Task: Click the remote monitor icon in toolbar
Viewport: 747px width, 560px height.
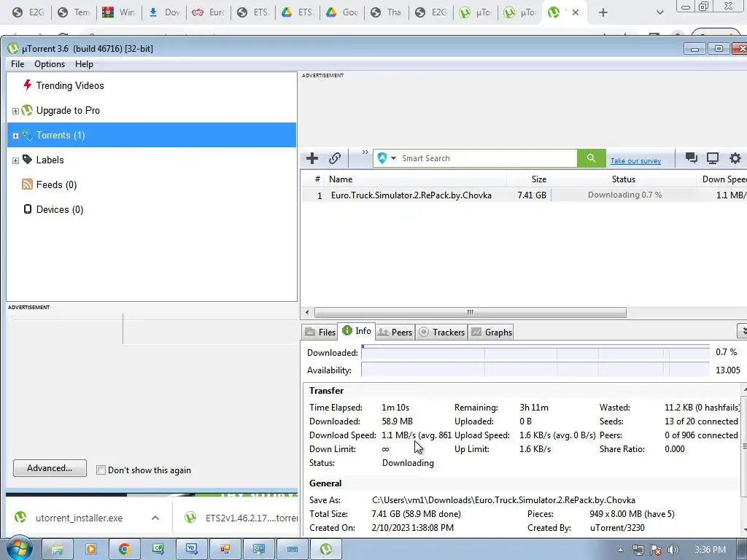Action: coord(713,158)
